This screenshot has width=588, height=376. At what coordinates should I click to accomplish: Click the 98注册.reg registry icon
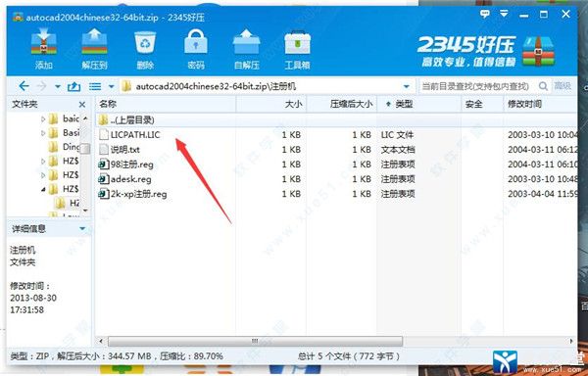(103, 164)
